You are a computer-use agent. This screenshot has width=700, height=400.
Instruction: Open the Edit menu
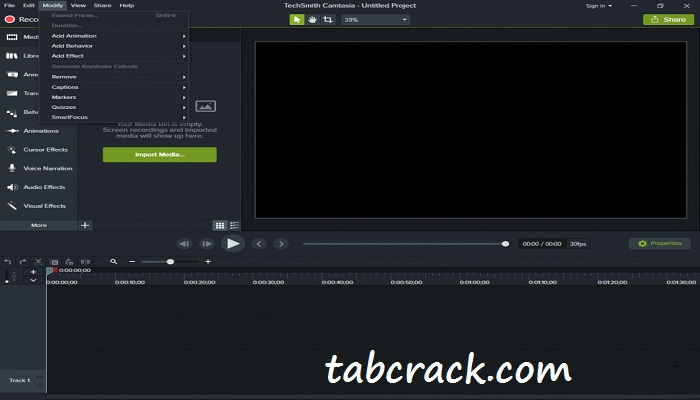(x=29, y=5)
